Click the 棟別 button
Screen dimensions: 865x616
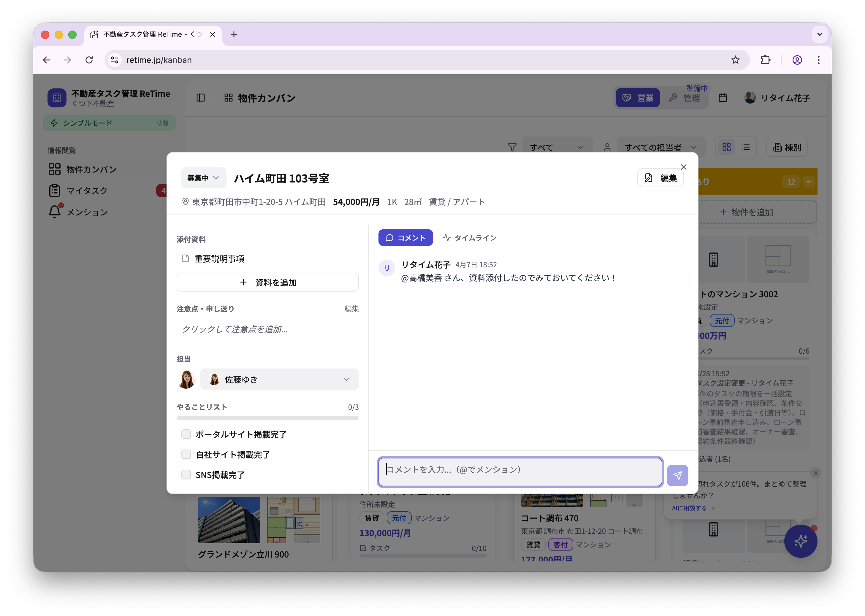[x=787, y=147]
